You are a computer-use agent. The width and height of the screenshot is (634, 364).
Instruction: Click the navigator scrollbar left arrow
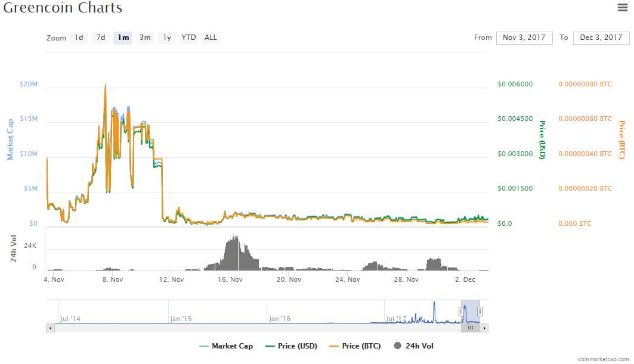(50, 328)
